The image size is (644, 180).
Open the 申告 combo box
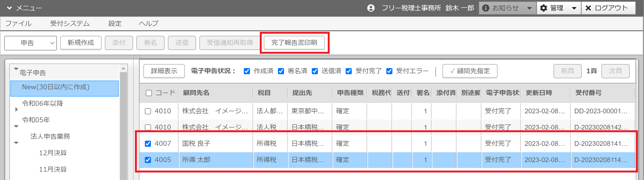point(31,43)
